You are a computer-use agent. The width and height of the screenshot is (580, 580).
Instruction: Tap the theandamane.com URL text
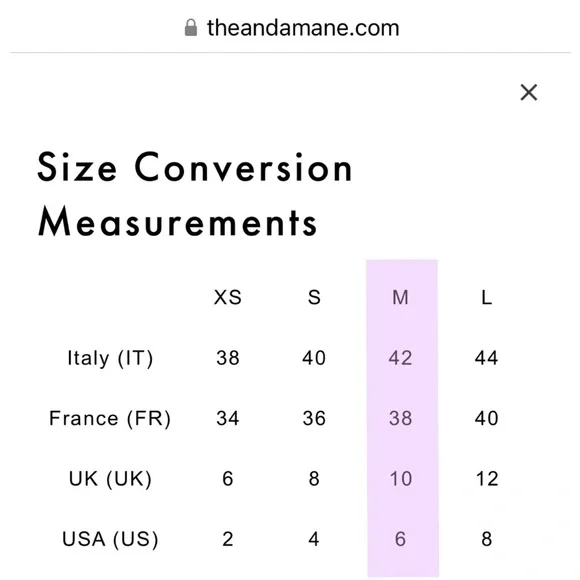303,28
